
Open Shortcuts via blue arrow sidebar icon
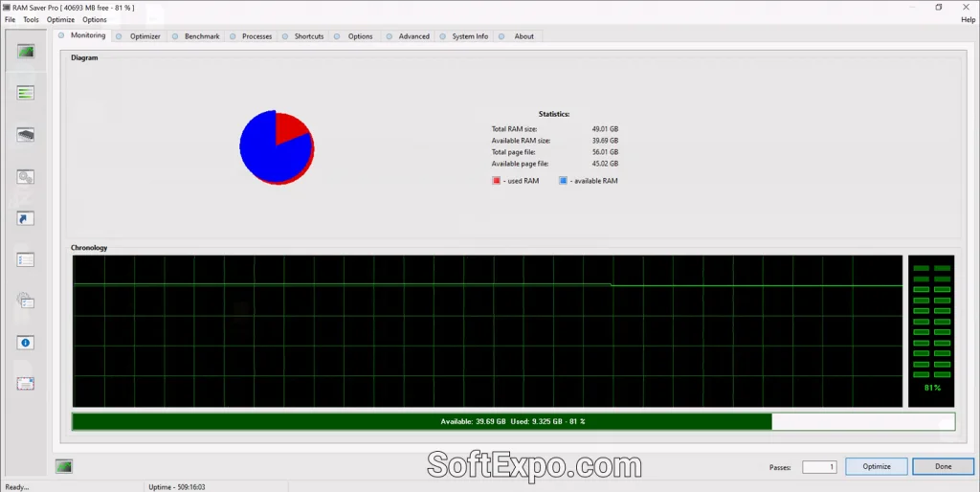click(26, 218)
